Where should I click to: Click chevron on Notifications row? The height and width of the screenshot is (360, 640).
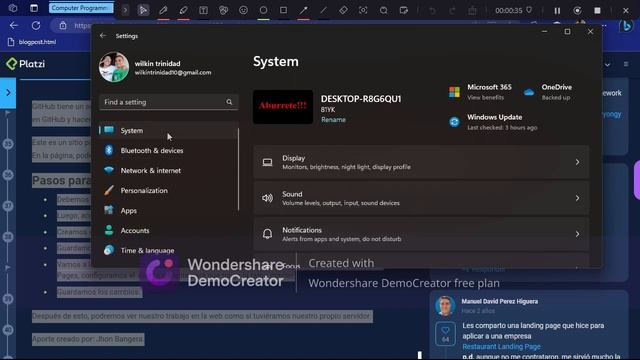coord(577,234)
